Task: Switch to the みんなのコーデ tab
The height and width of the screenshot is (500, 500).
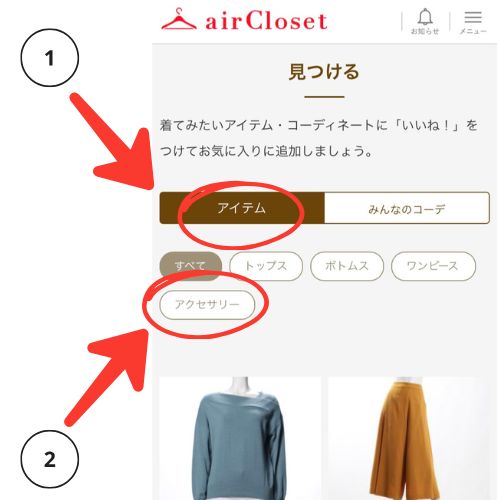Action: coord(407,208)
